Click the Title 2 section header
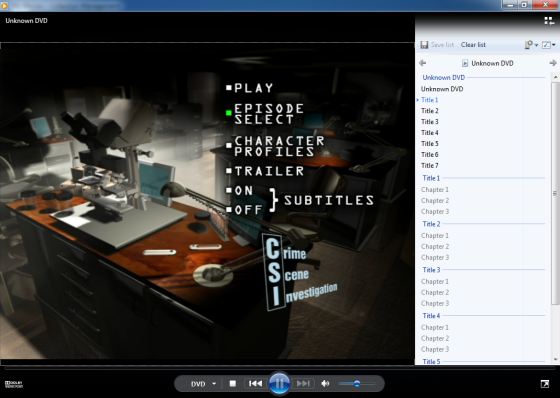 (431, 224)
